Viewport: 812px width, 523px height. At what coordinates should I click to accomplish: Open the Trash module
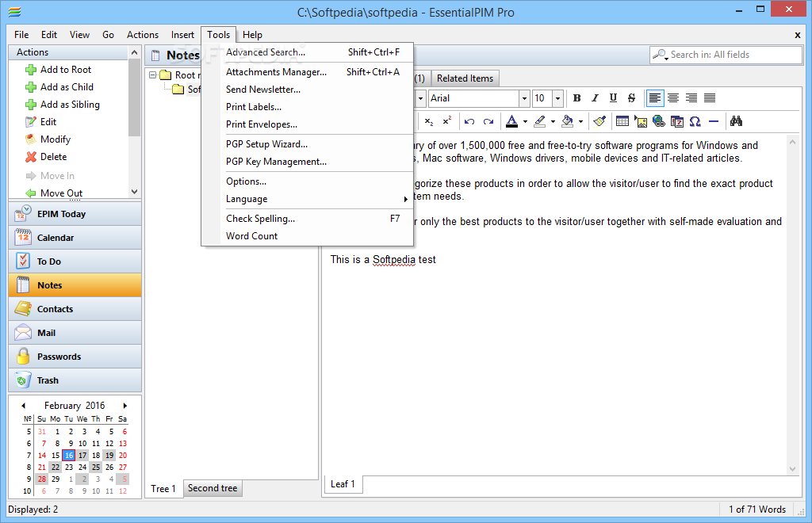pos(75,380)
